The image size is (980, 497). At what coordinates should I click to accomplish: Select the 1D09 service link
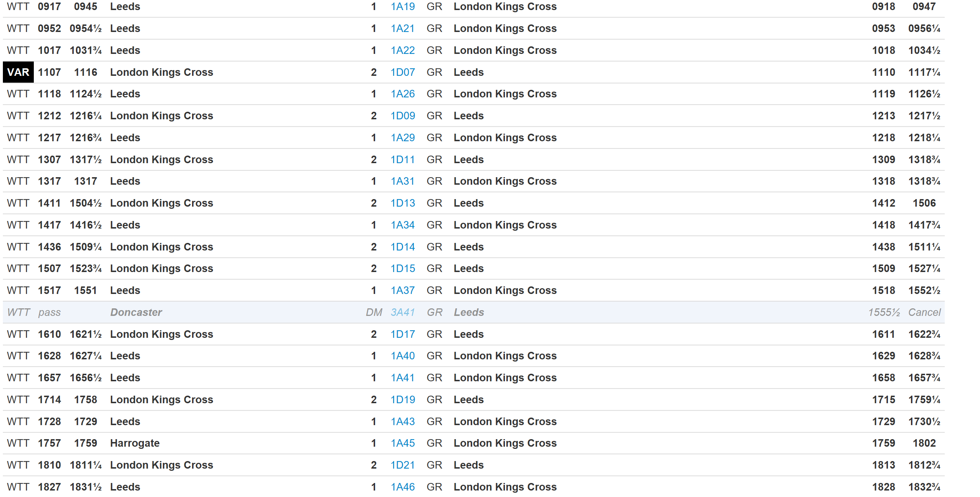tap(402, 116)
